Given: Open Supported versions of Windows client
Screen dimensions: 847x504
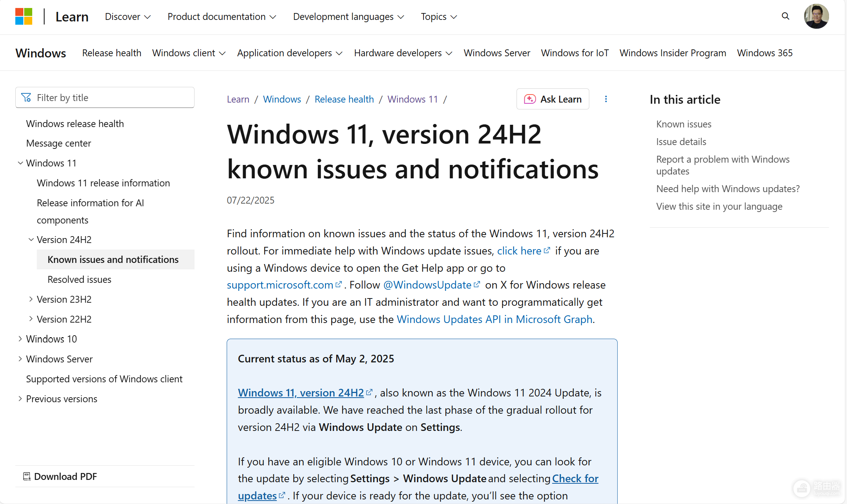Looking at the screenshot, I should [x=104, y=379].
